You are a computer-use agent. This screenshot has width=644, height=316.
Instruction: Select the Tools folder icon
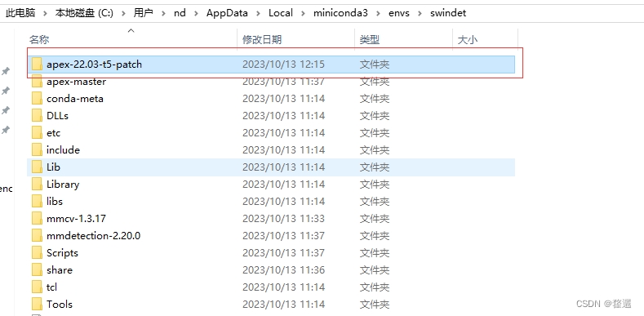[37, 304]
